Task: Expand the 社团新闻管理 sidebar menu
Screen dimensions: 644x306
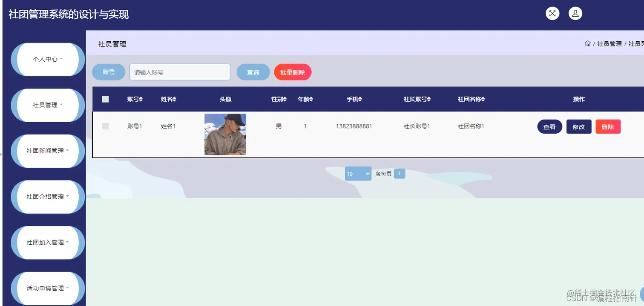Action: click(48, 151)
